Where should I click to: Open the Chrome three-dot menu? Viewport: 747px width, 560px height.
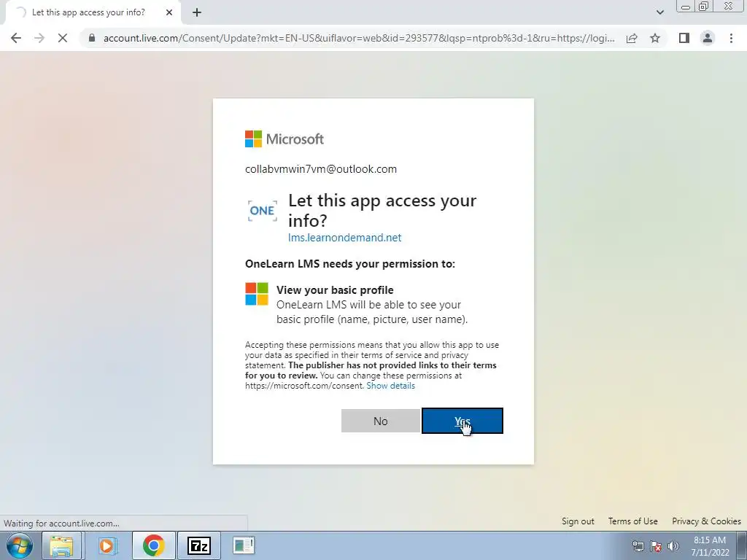(x=731, y=38)
